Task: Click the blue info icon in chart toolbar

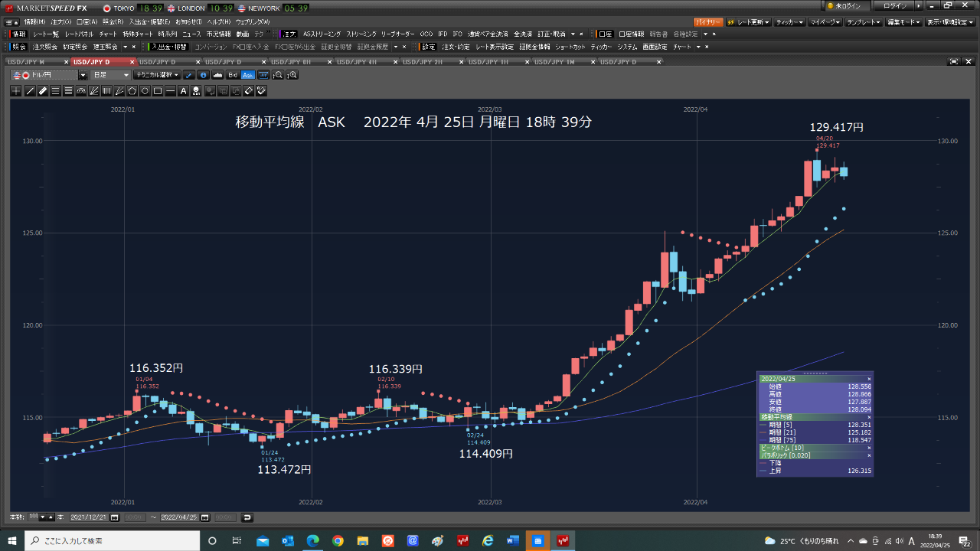Action: pos(203,75)
